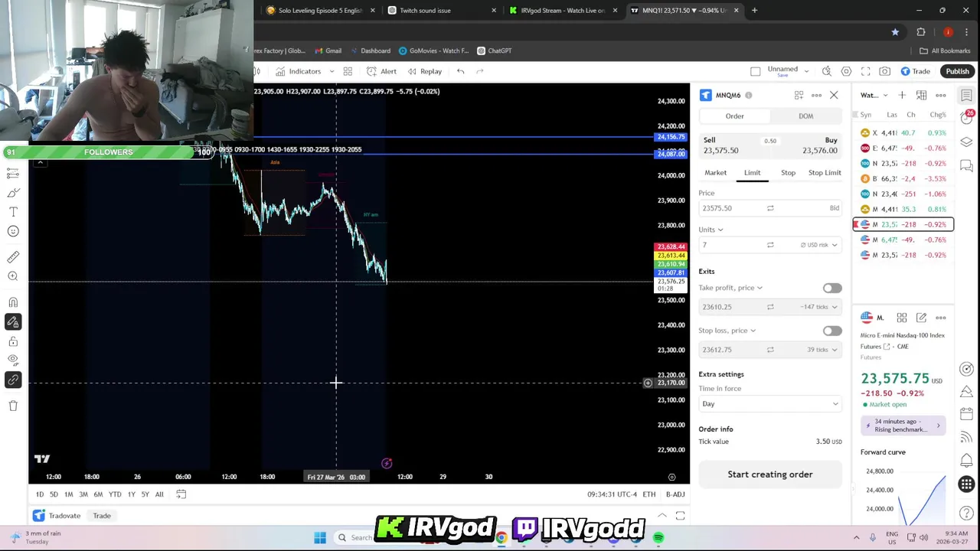The width and height of the screenshot is (980, 551).
Task: Open the Indicators menu
Action: [x=299, y=71]
